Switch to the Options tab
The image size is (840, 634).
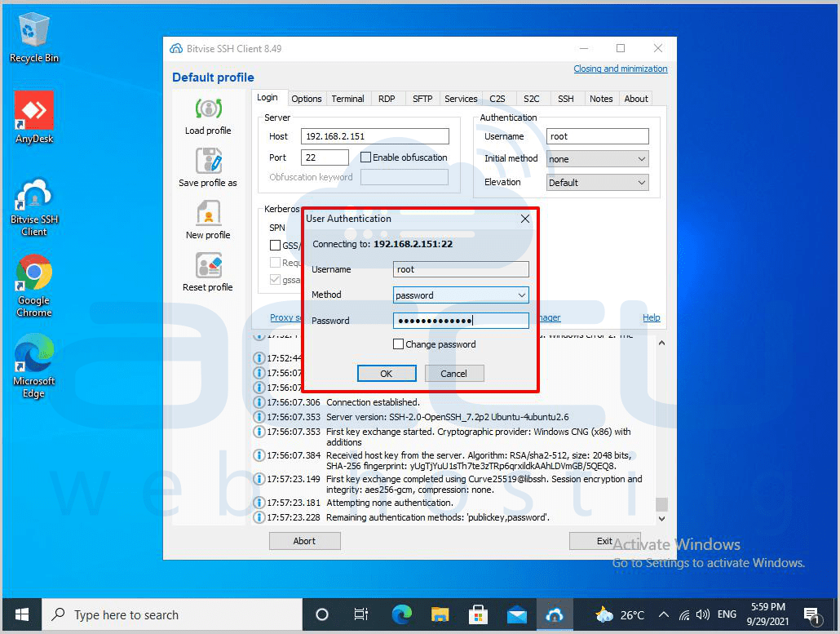click(x=307, y=99)
